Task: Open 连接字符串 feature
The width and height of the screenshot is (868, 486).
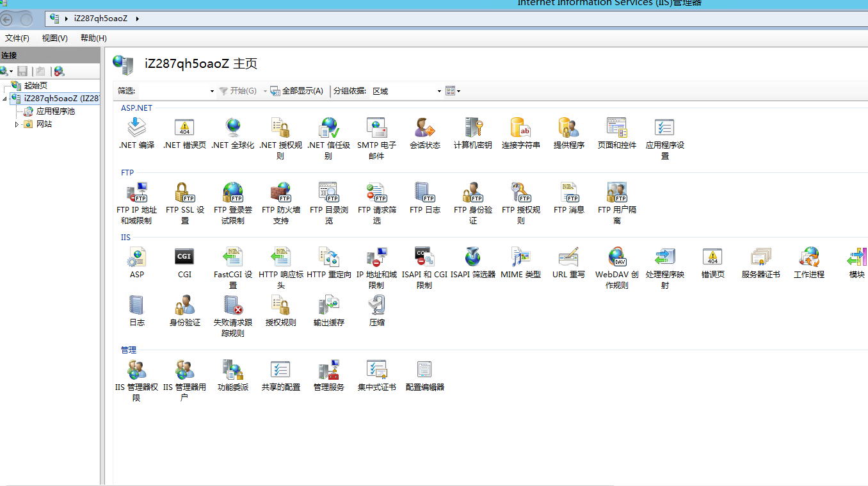Action: pos(520,133)
